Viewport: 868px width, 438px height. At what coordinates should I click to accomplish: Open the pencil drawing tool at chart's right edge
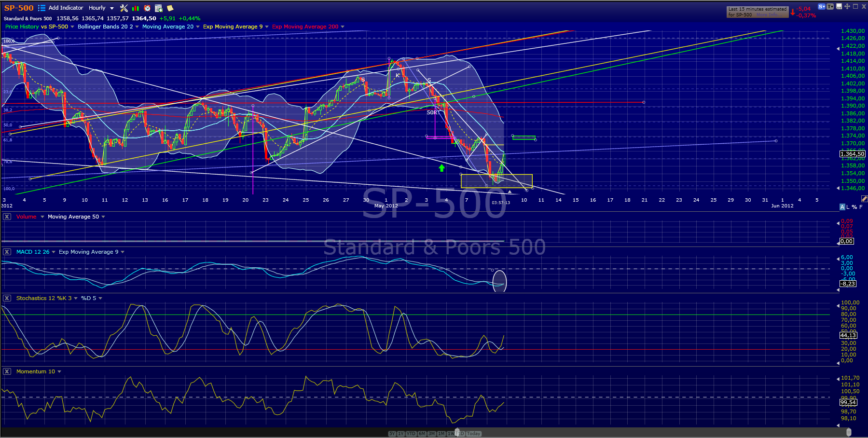point(864,198)
